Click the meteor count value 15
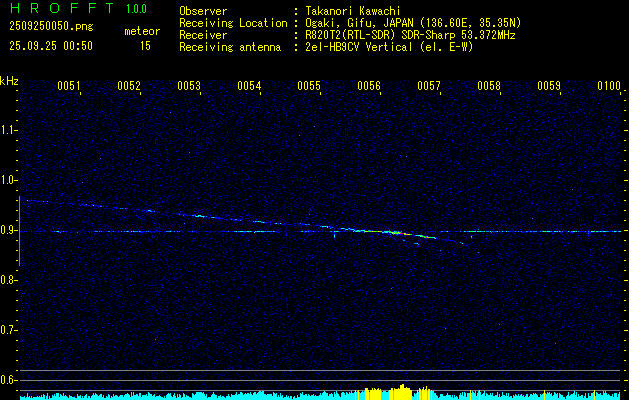Screen dimensions: 629x400 (146, 46)
